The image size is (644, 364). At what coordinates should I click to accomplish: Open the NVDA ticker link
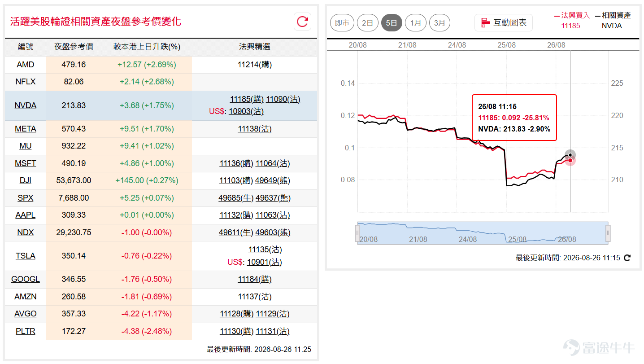26,105
